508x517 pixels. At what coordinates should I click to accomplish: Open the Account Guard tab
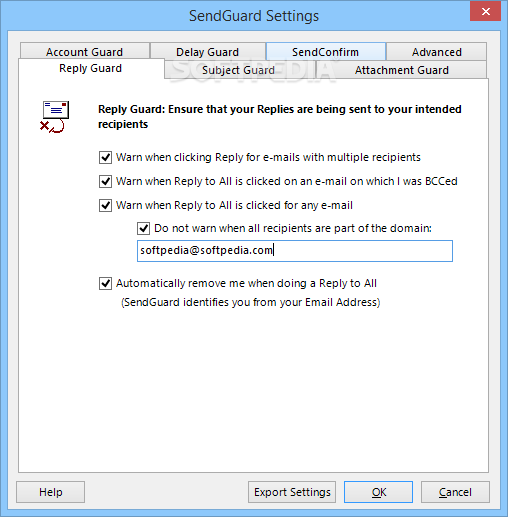pyautogui.click(x=85, y=52)
